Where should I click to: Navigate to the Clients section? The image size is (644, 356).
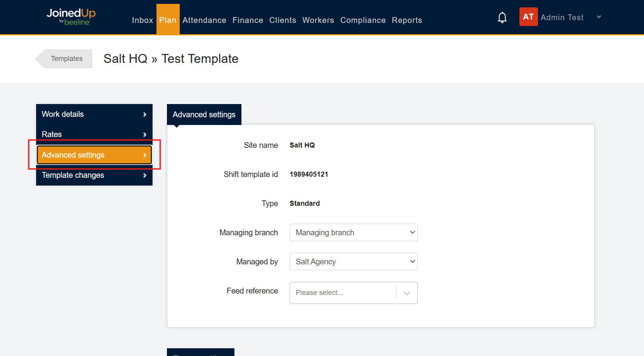click(x=283, y=20)
